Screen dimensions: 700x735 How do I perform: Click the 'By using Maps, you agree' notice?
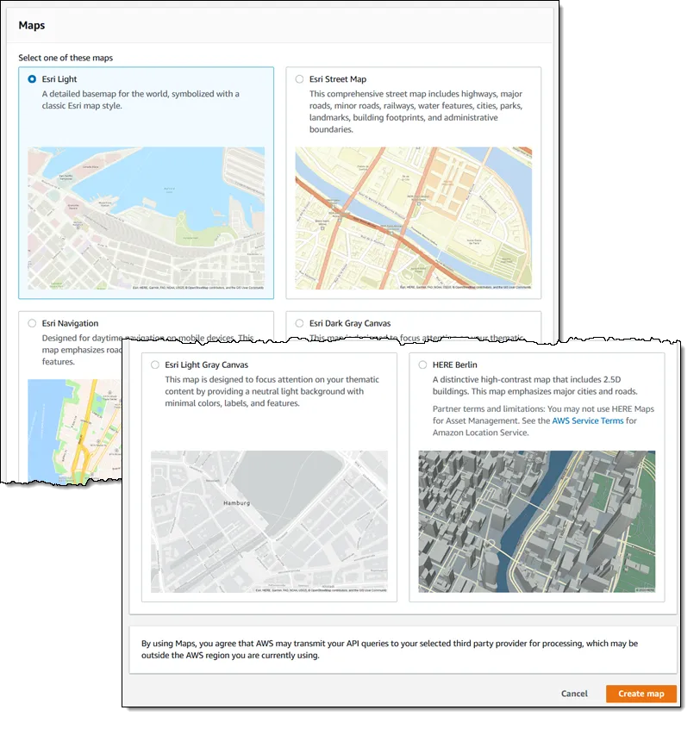[390, 649]
